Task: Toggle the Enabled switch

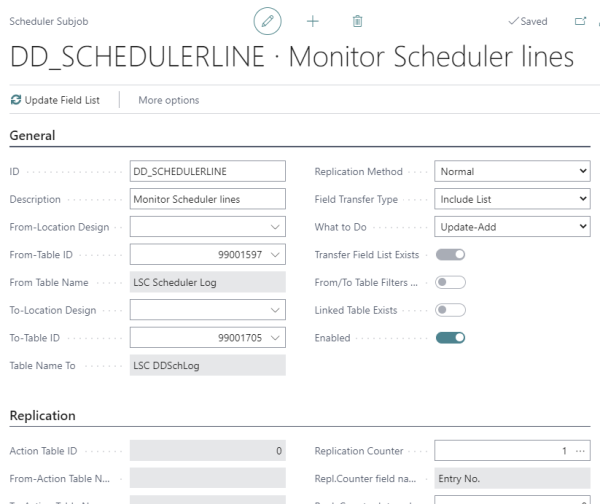Action: point(450,338)
